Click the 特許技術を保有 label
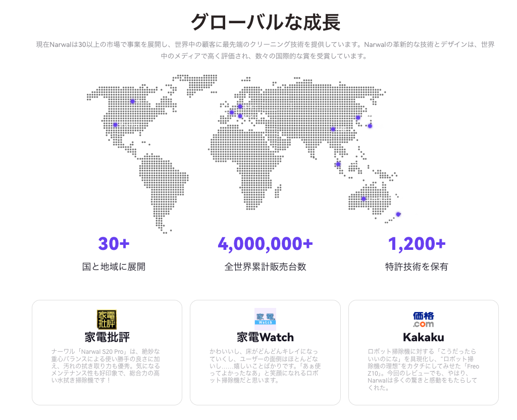Screen dimensions: 517x420 click(417, 267)
